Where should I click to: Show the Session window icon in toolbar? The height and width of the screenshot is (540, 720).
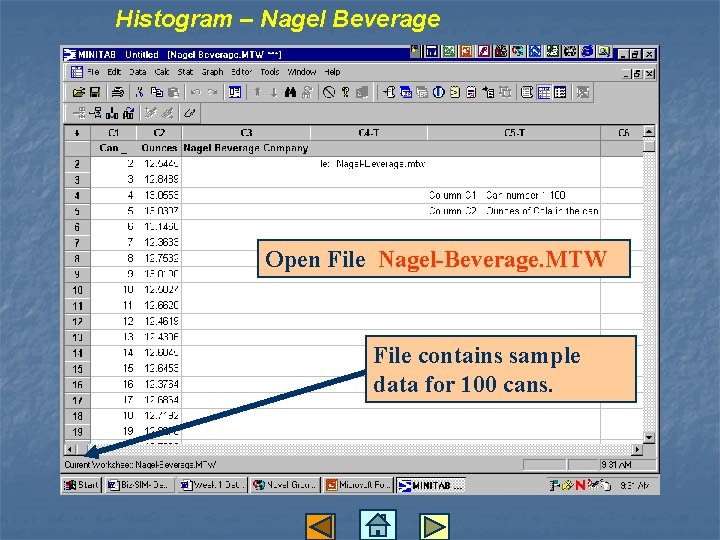(x=389, y=92)
